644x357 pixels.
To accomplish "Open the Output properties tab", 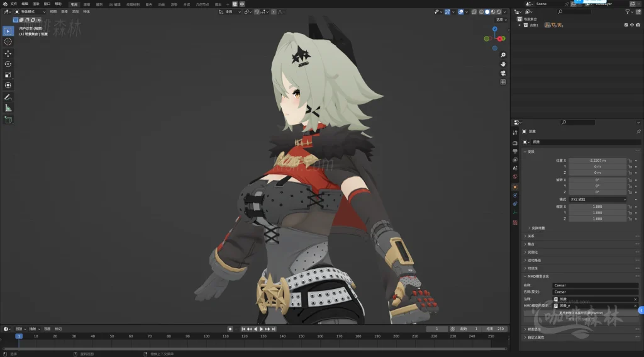I will click(x=515, y=151).
